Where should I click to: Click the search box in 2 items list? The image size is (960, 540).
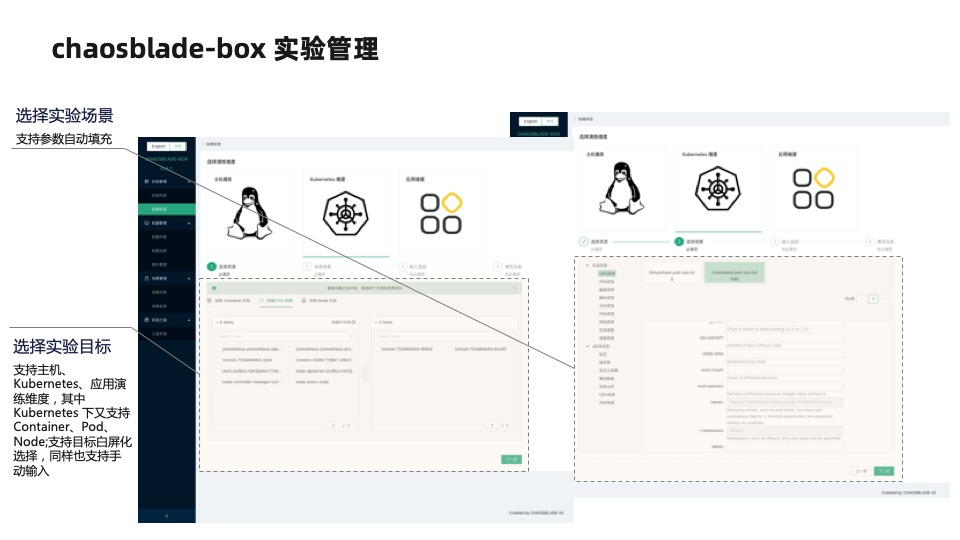[444, 336]
